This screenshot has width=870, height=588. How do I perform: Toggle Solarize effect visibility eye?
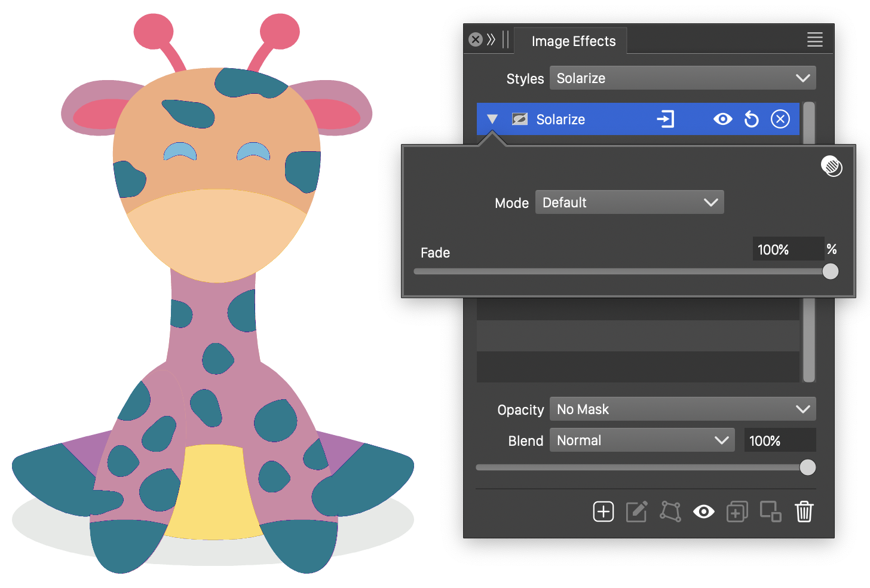click(x=722, y=120)
